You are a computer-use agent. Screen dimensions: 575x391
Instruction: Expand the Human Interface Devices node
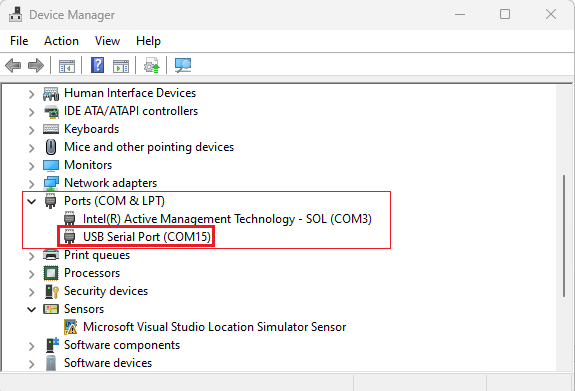(32, 94)
